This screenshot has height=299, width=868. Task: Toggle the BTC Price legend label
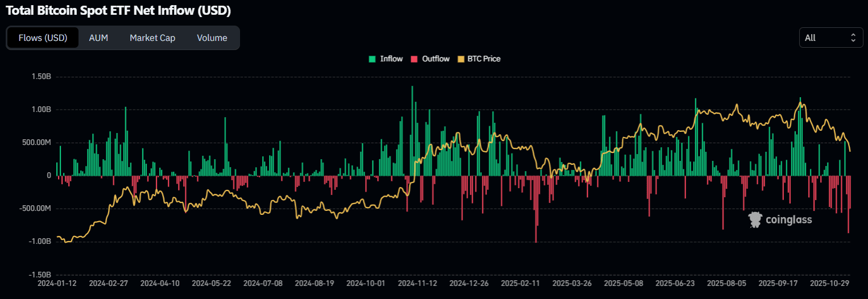[483, 59]
